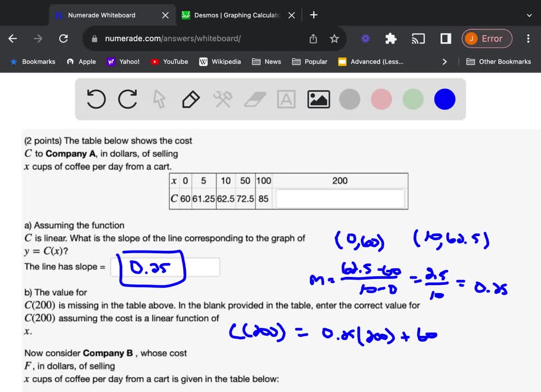Click the Error profile button
The image size is (541, 392).
pos(487,38)
